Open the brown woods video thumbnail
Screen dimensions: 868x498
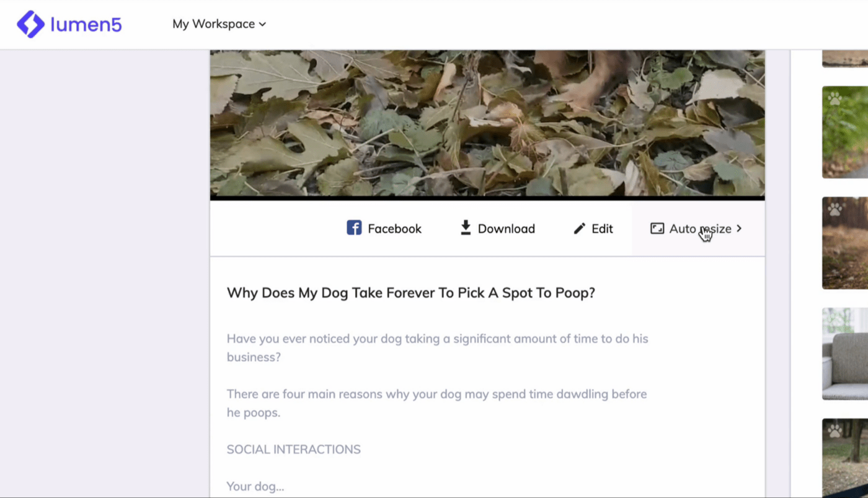845,243
